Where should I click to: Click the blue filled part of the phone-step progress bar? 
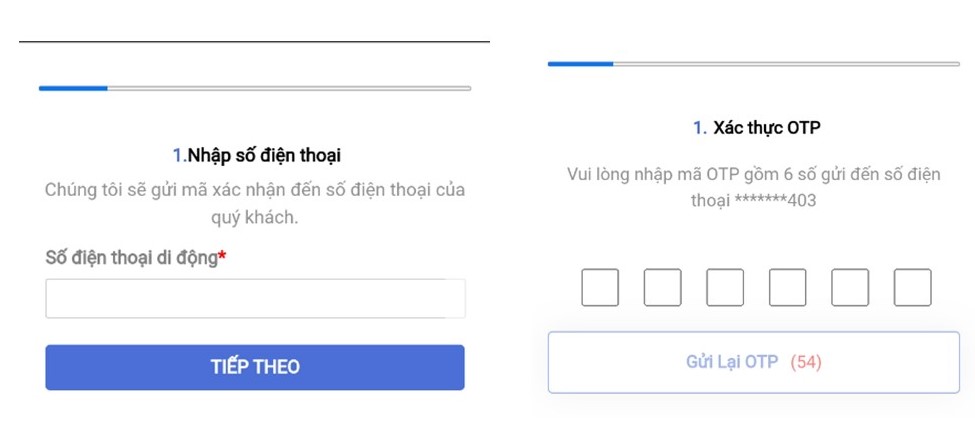73,88
